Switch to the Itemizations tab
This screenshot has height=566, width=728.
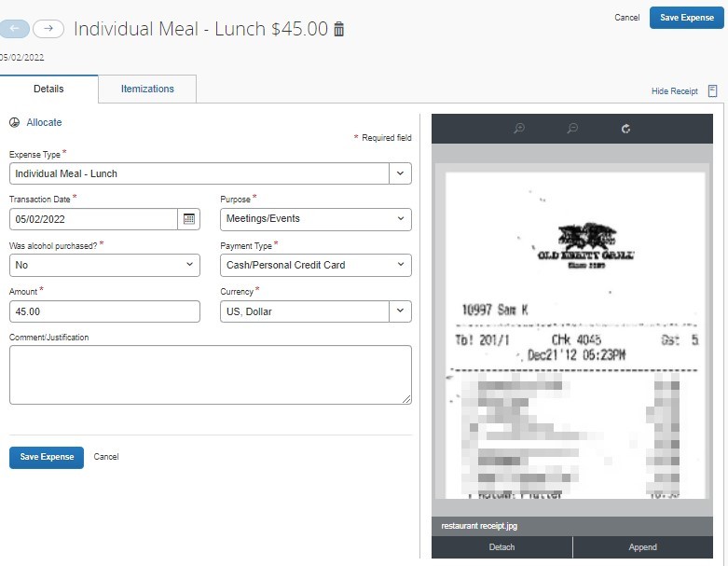click(x=147, y=90)
